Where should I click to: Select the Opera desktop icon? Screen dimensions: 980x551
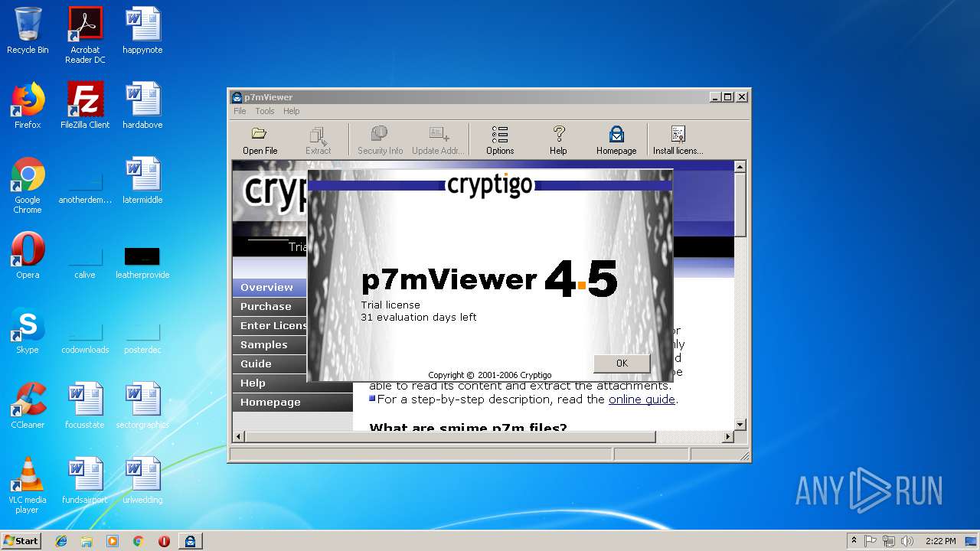(x=28, y=256)
